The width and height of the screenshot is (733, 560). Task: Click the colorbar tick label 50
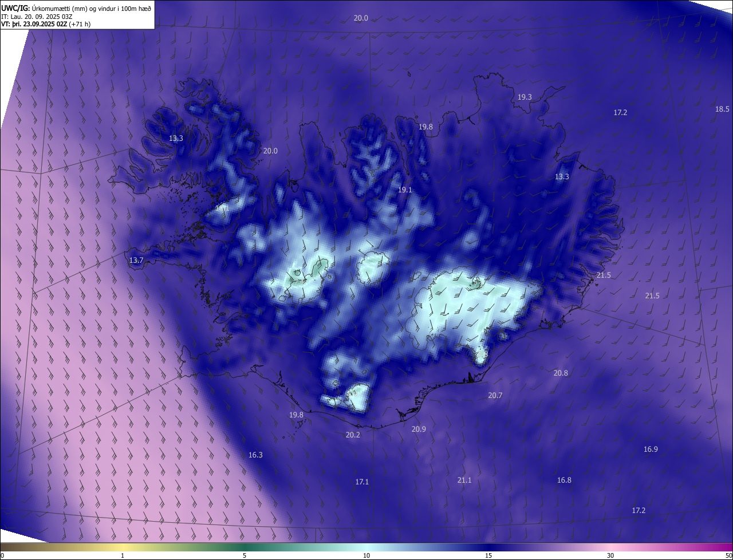point(728,556)
